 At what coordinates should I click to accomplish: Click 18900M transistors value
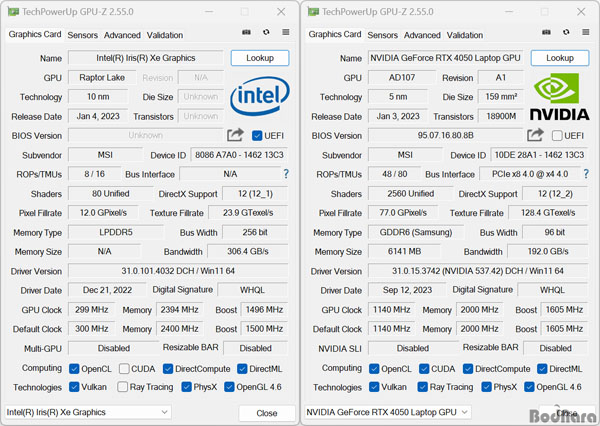pyautogui.click(x=501, y=116)
